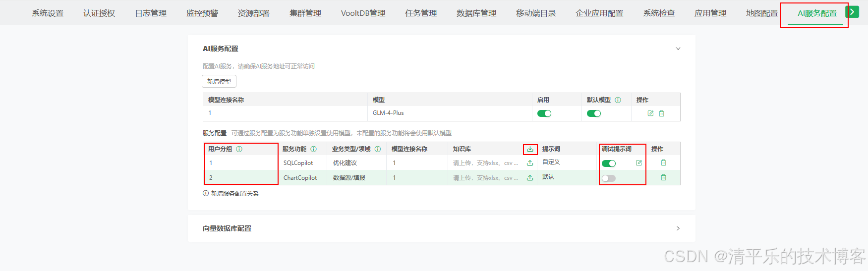Click user group cell with value 2
The width and height of the screenshot is (868, 271).
tap(240, 178)
